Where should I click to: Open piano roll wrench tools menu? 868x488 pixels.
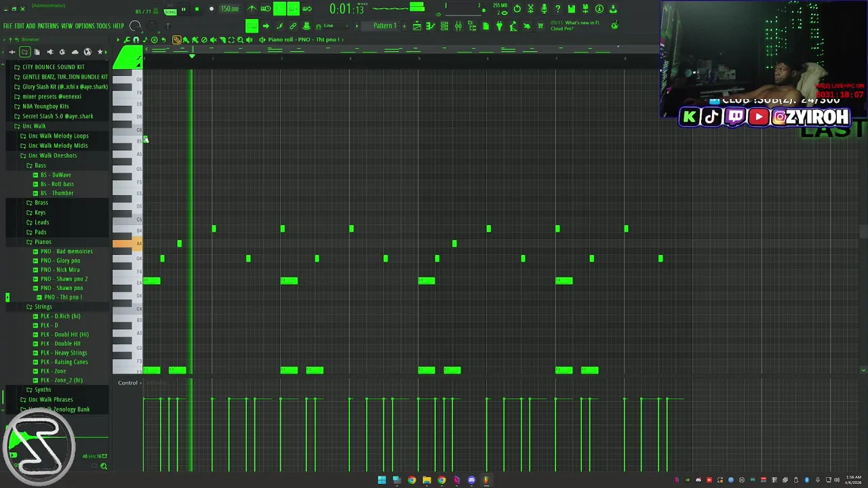(127, 39)
